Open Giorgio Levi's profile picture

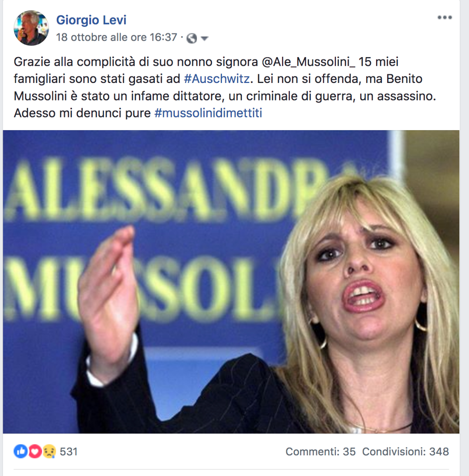coord(31,28)
